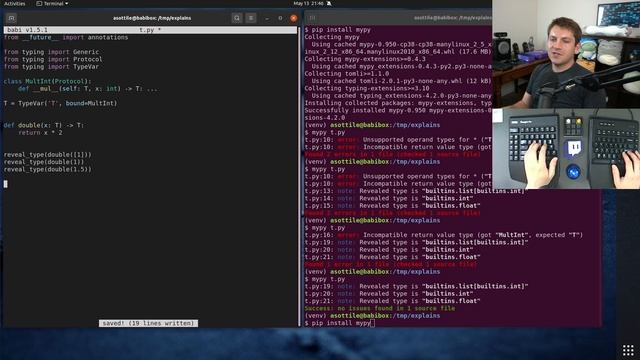Viewport: 640px width, 360px height.
Task: Click the 'reveal_type(double(1.5))' line
Action: pos(47,169)
